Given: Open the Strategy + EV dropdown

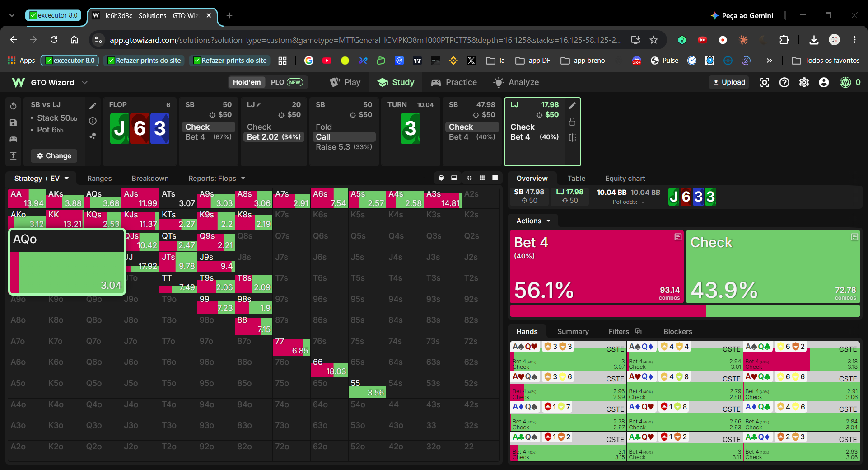Looking at the screenshot, I should point(42,179).
